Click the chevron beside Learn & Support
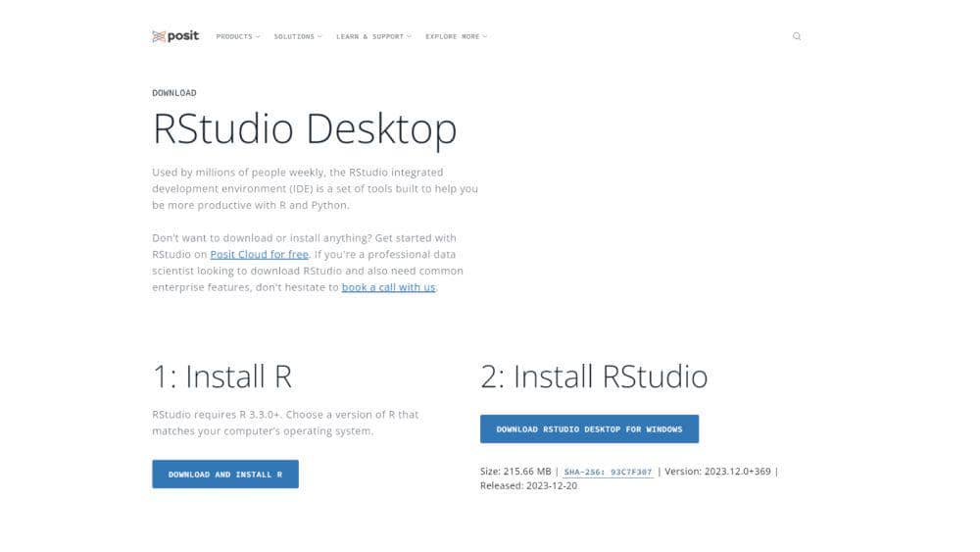This screenshot has height=552, width=980. (409, 36)
